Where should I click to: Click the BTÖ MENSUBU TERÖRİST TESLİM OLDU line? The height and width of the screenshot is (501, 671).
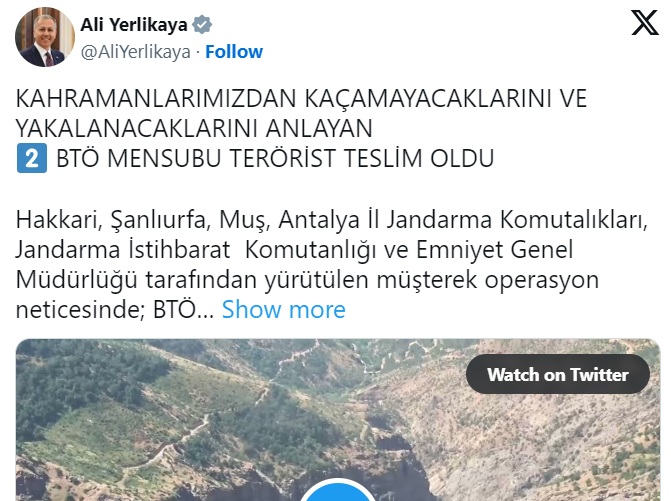[x=275, y=159]
